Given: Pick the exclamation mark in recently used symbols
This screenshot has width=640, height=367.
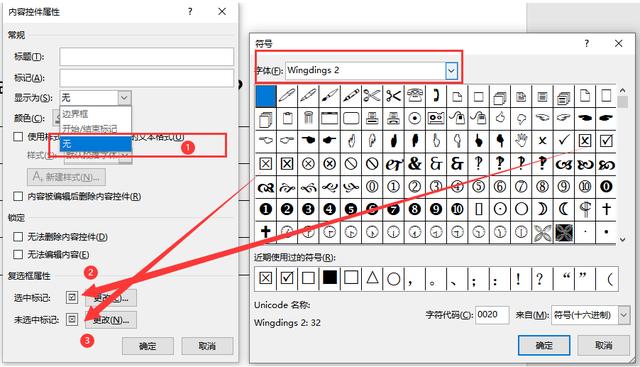Looking at the screenshot, I should pyautogui.click(x=518, y=278).
